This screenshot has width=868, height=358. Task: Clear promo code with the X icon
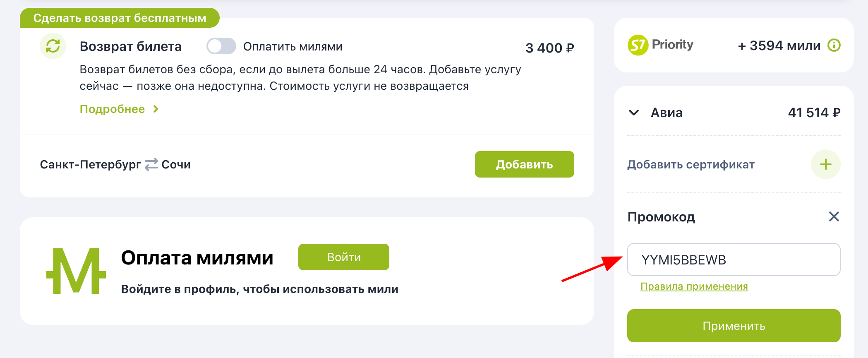tap(834, 216)
